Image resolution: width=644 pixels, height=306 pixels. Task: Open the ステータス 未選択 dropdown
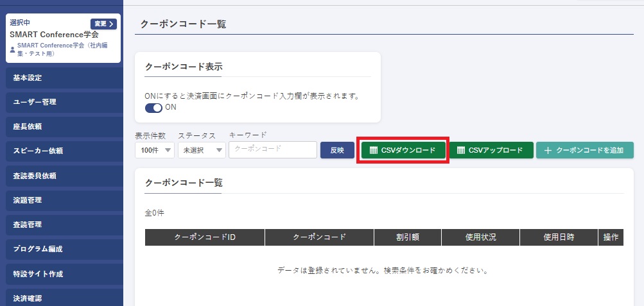point(201,150)
